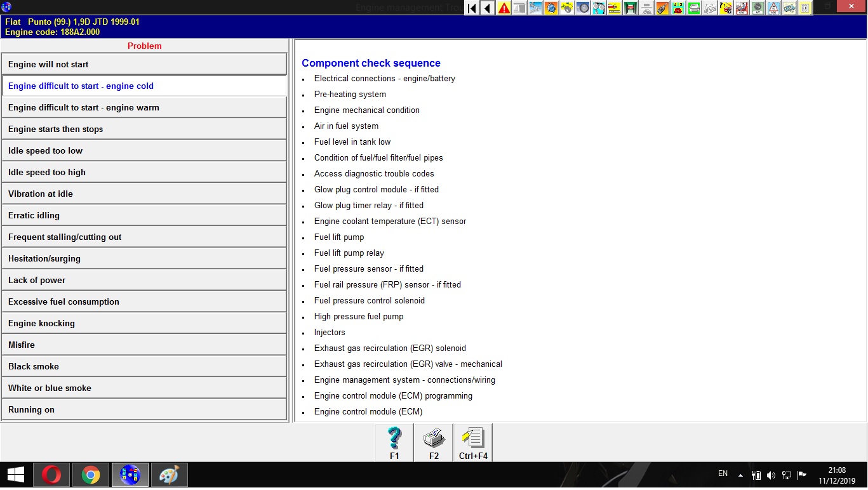The height and width of the screenshot is (490, 868).
Task: Go to first page using toolbar arrow
Action: click(x=472, y=8)
